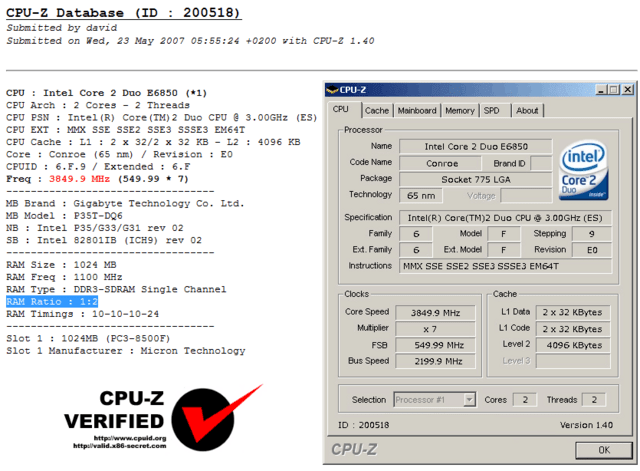Click the RAM Freq : 1100 MHz line

pyautogui.click(x=64, y=277)
